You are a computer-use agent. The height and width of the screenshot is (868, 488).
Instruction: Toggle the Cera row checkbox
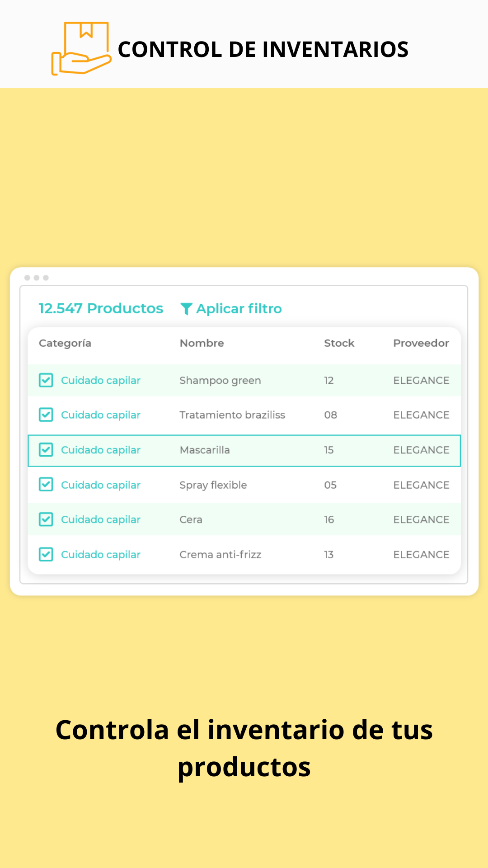46,519
